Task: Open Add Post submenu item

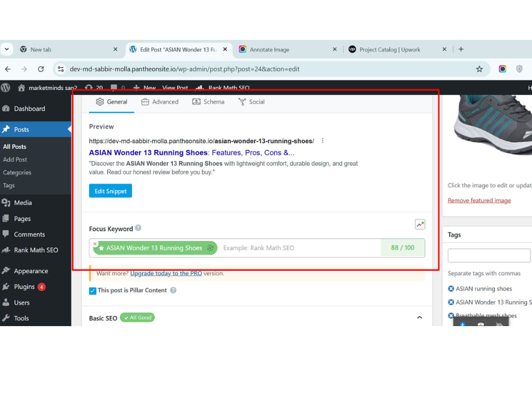Action: 15,160
